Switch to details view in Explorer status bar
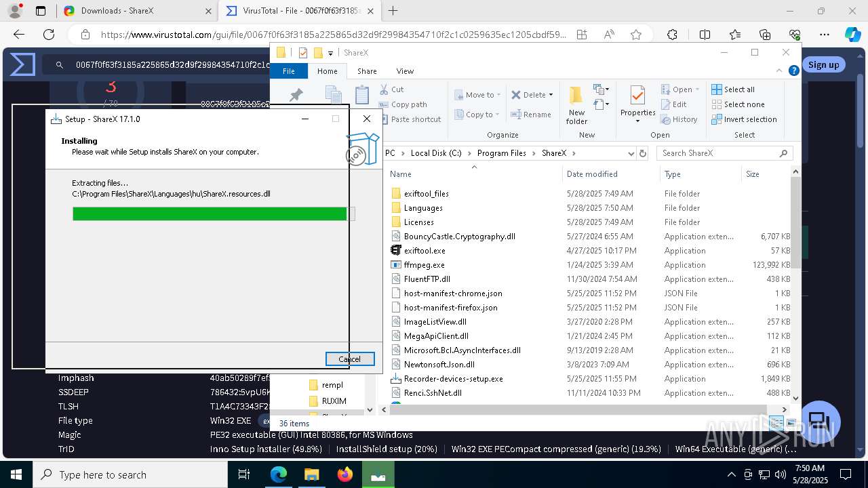This screenshot has width=868, height=488. (776, 423)
